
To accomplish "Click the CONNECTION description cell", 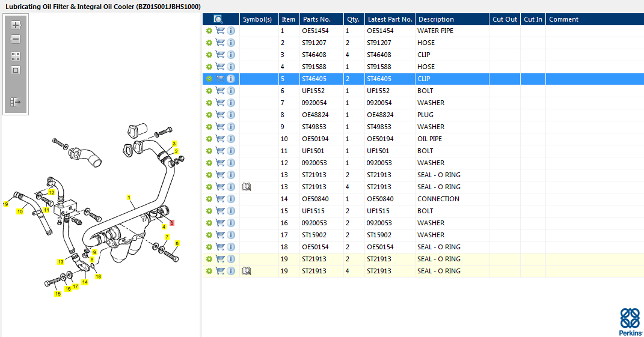I will 438,199.
